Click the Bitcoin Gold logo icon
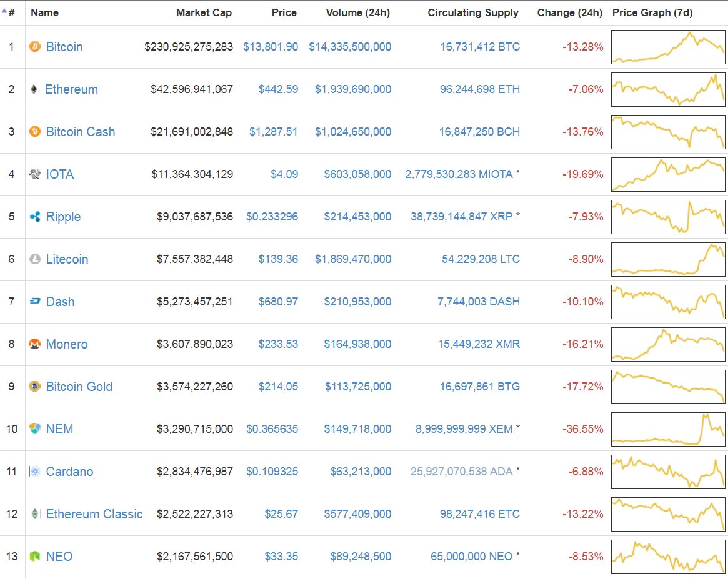728x579 pixels. tap(35, 387)
